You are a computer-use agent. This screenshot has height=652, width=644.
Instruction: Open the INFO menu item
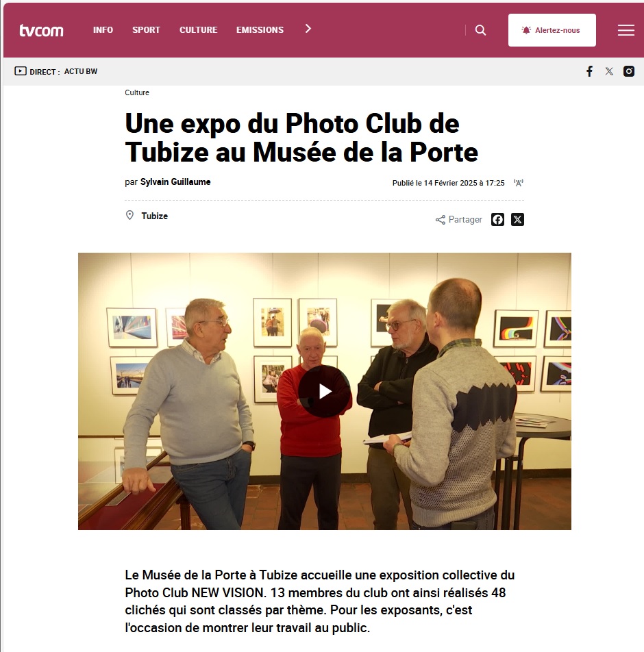pyautogui.click(x=103, y=30)
